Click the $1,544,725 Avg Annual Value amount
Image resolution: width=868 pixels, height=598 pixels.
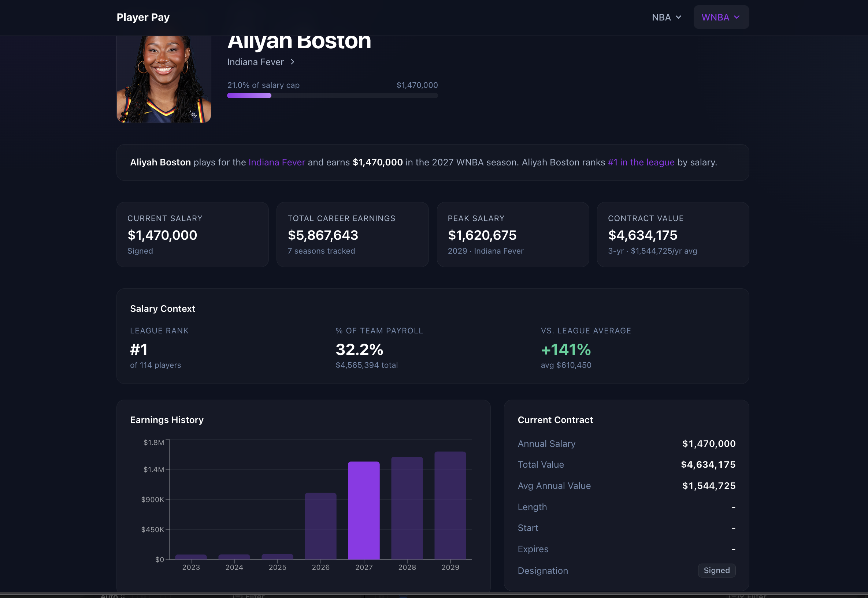coord(709,486)
